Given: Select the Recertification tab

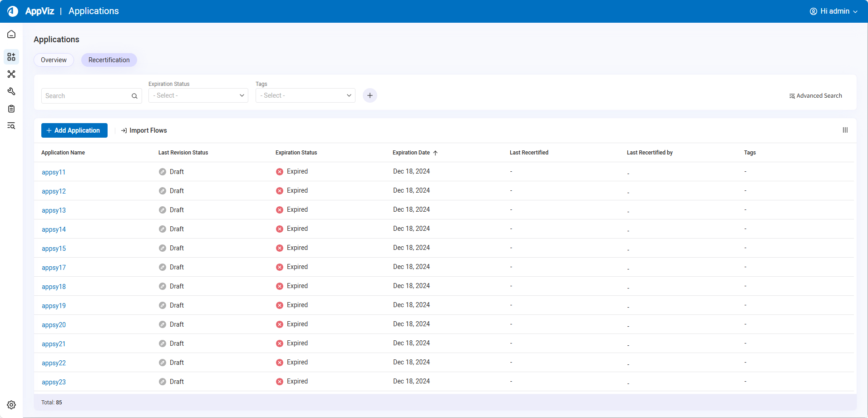Looking at the screenshot, I should (x=109, y=60).
